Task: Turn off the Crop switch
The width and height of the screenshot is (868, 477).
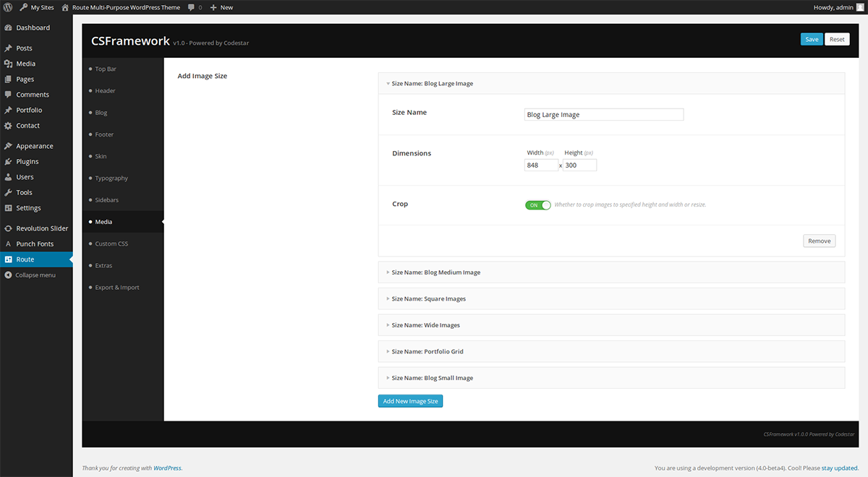Action: (537, 205)
